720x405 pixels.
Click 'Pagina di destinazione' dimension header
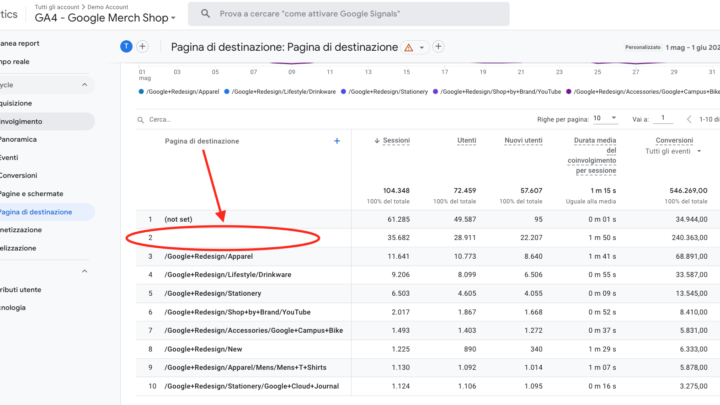tap(202, 141)
